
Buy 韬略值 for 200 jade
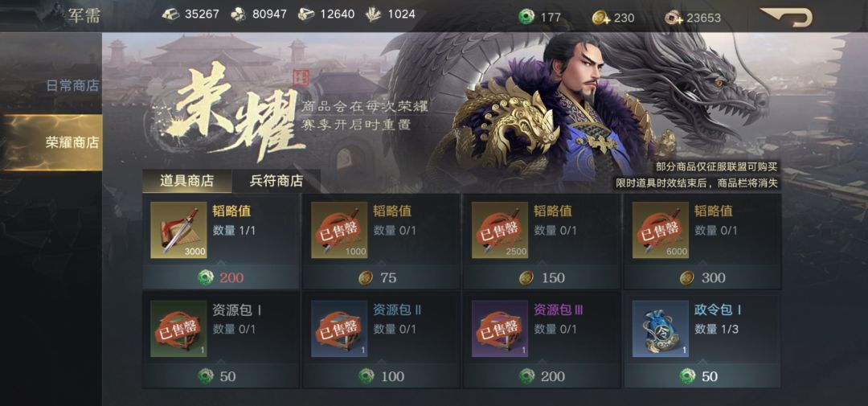coord(221,277)
